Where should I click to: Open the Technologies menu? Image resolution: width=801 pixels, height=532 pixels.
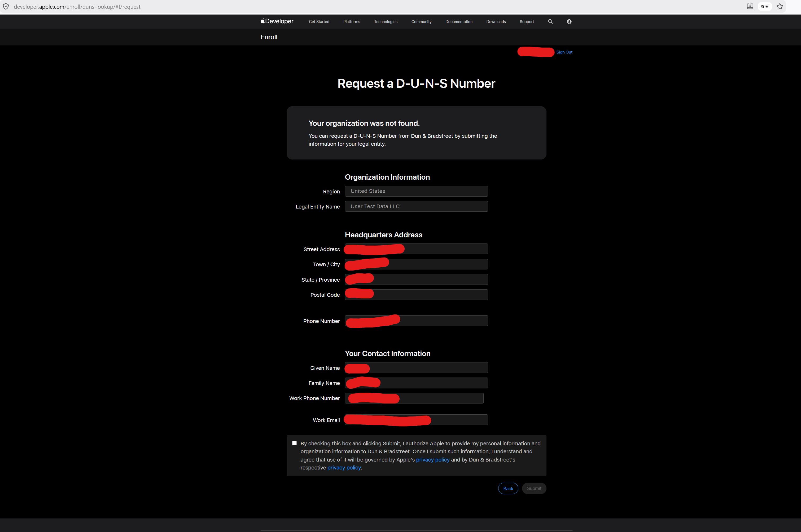click(386, 22)
